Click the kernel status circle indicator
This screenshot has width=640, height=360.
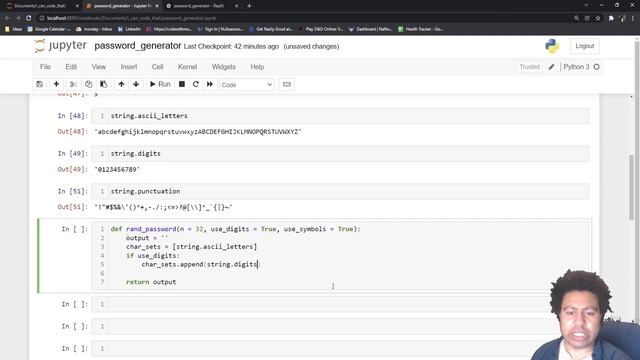click(x=596, y=67)
